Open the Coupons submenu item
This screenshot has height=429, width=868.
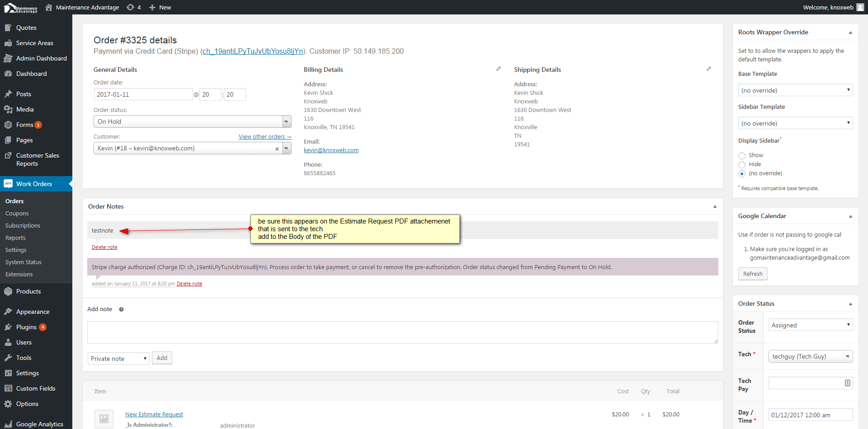(x=17, y=213)
